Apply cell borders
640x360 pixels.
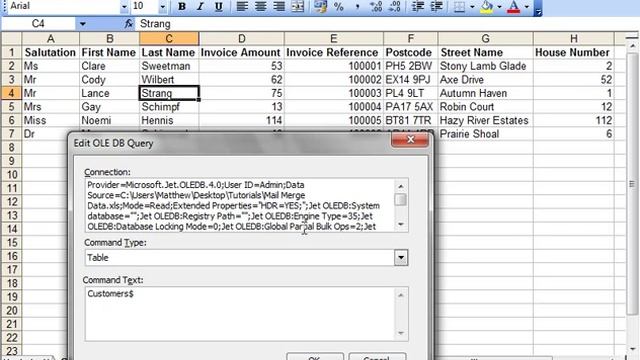459,7
